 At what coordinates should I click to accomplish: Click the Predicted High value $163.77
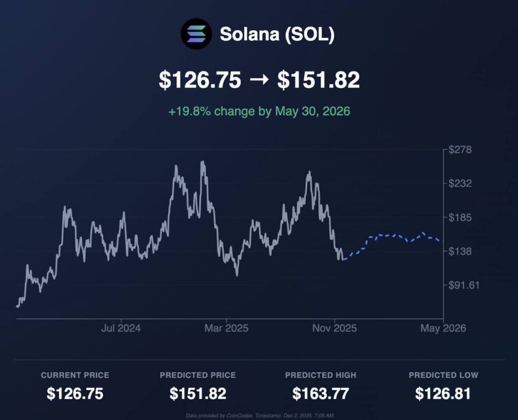320,394
